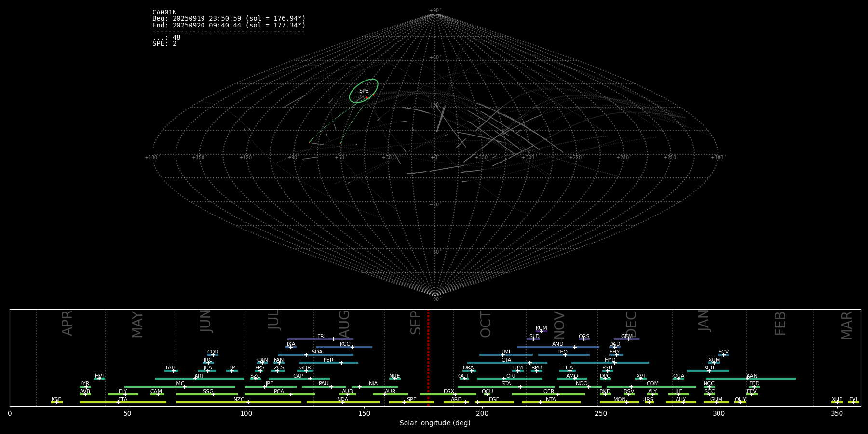Click the 150 tick on solar longitude axis
Screen dimensions: 868x434
point(364,413)
